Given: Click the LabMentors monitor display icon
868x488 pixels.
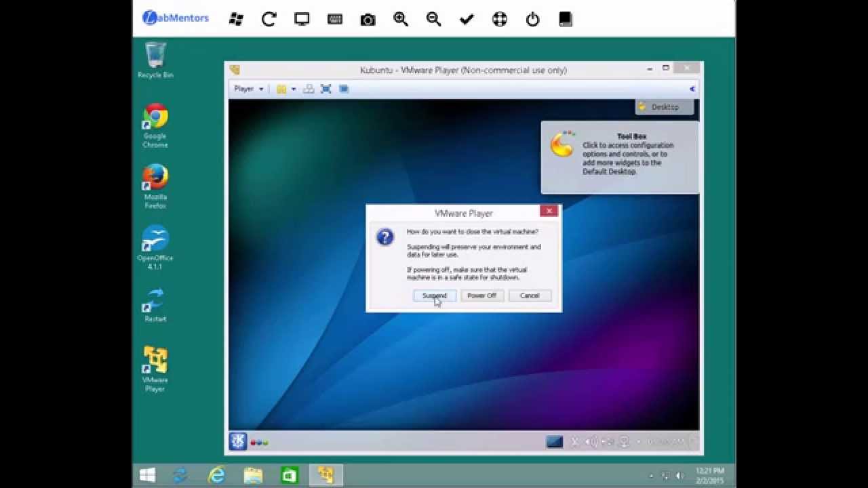Looking at the screenshot, I should point(302,19).
